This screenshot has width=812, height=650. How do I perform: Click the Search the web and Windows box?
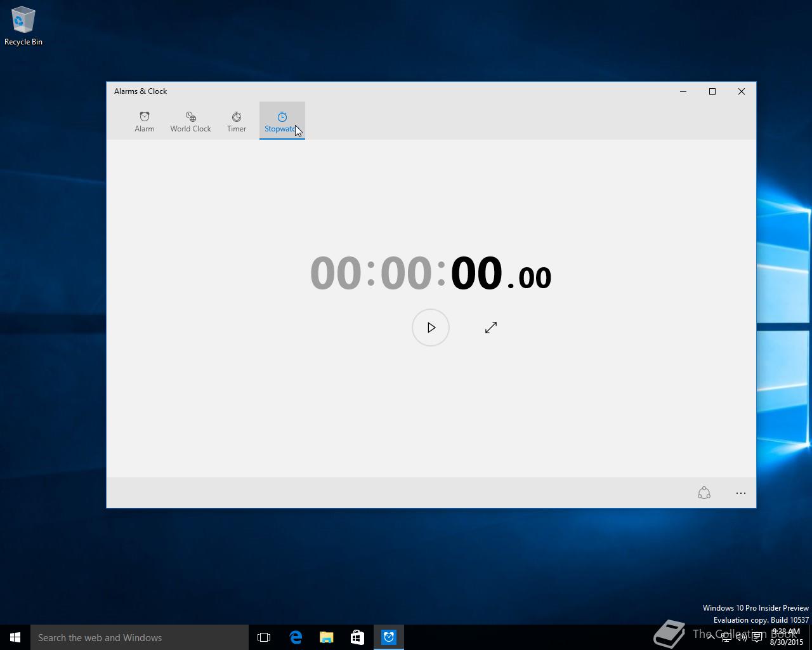click(140, 637)
